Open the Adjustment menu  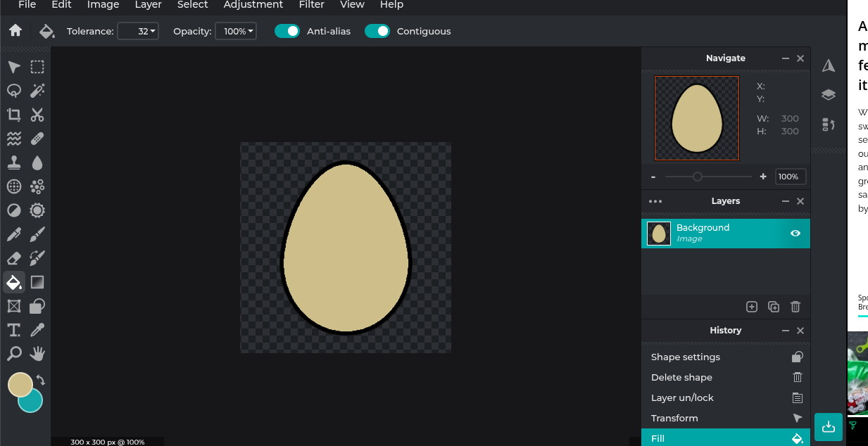click(x=253, y=5)
